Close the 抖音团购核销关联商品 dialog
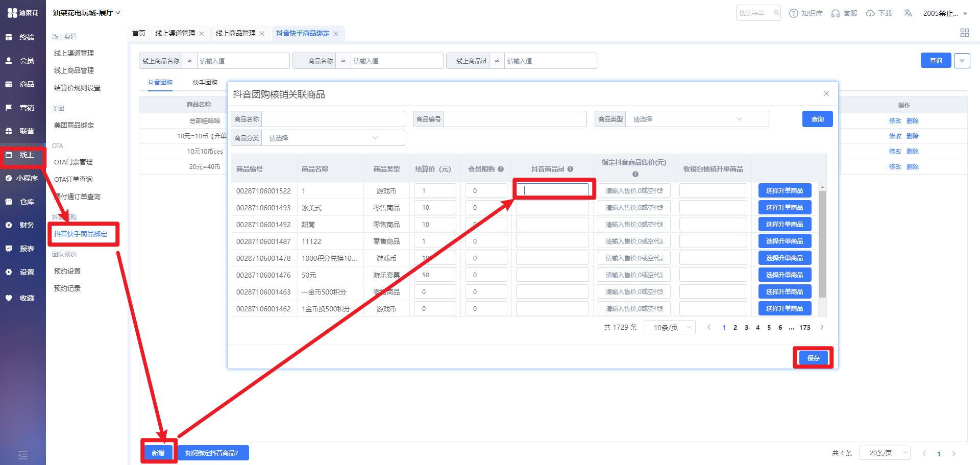The image size is (980, 465). coord(826,93)
